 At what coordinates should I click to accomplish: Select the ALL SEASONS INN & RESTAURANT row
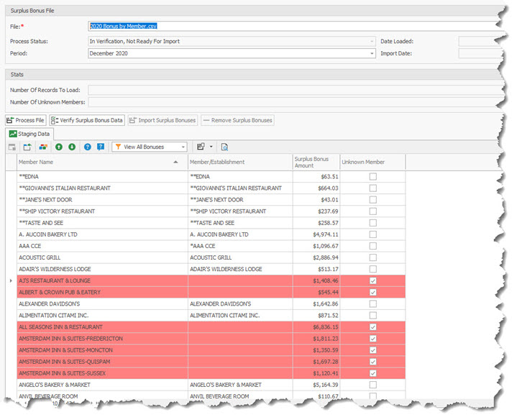(x=101, y=327)
